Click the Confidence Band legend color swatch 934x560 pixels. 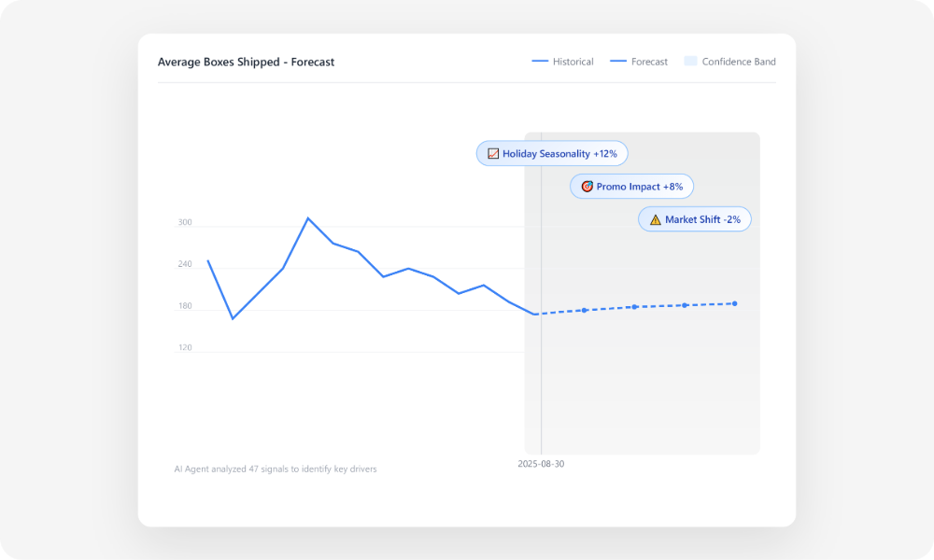pos(690,62)
